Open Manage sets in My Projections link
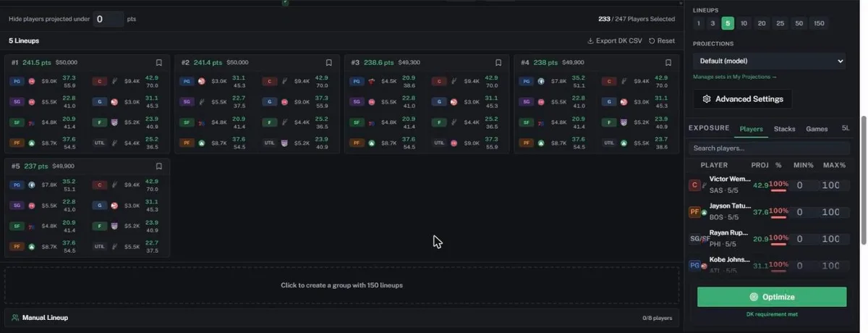 [734, 77]
